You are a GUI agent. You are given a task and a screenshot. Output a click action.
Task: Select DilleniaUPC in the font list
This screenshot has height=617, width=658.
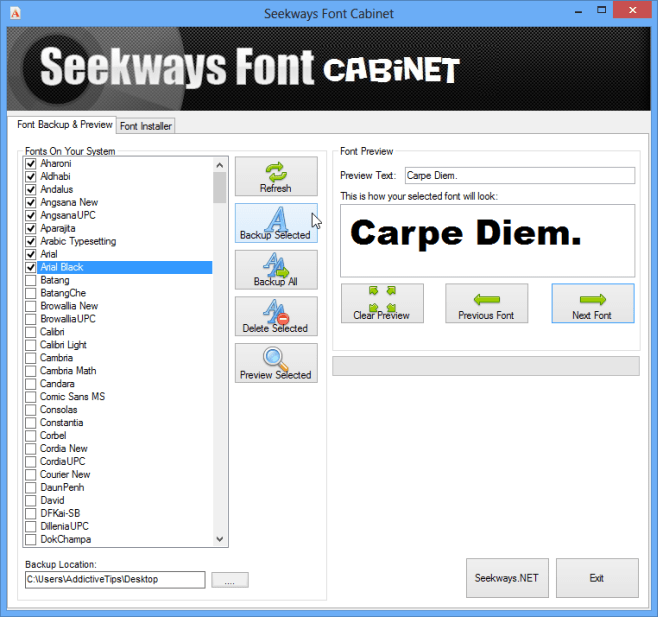click(65, 526)
